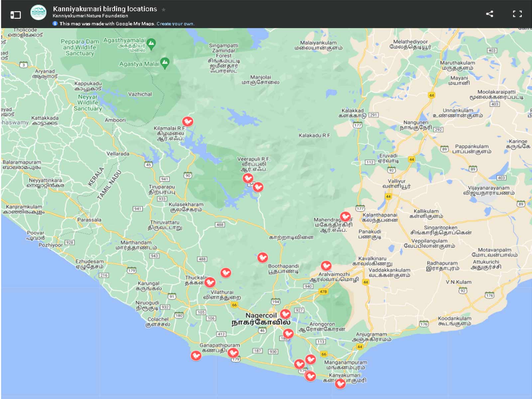Viewport: 532px width, 399px height.
Task: Click the Peppara Dam and Wildlife Sanctuary label
Action: tap(80, 47)
